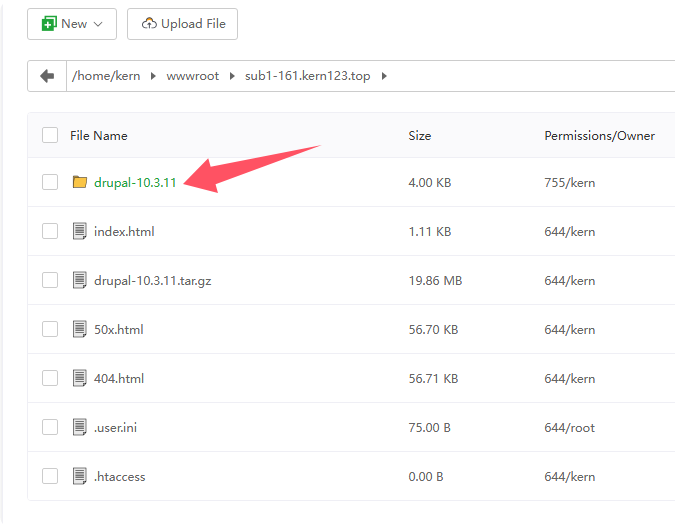675x527 pixels.
Task: Click the index.html file icon
Action: pos(80,231)
